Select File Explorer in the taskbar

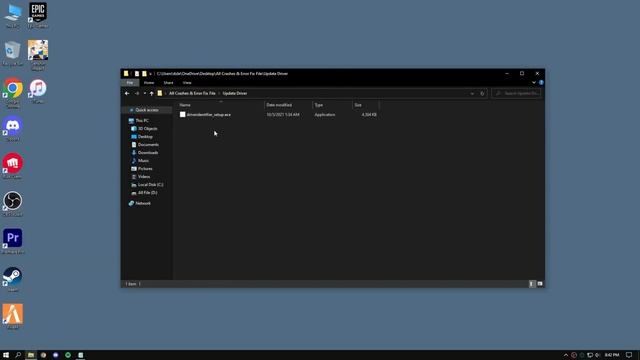(x=31, y=355)
